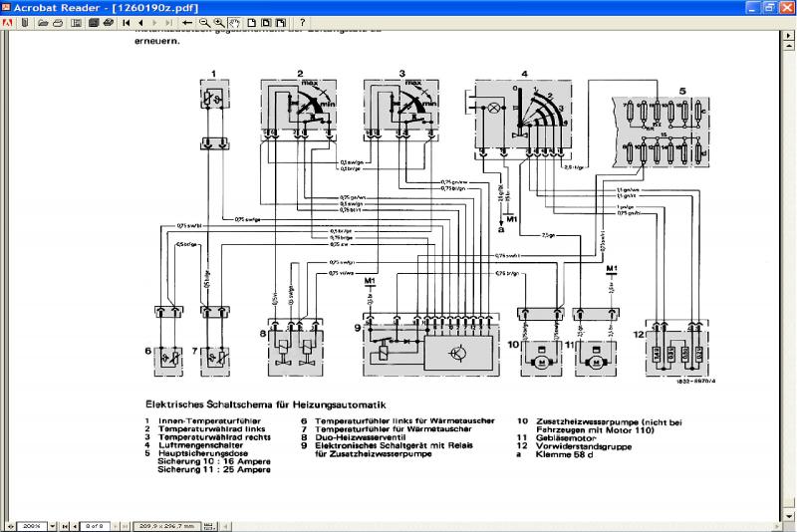Show the navigation pane icon
This screenshot has height=532, width=797.
pyautogui.click(x=77, y=23)
